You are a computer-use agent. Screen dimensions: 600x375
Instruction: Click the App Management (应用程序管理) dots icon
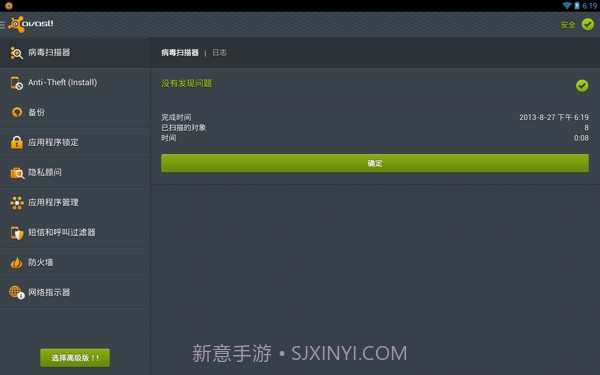17,203
